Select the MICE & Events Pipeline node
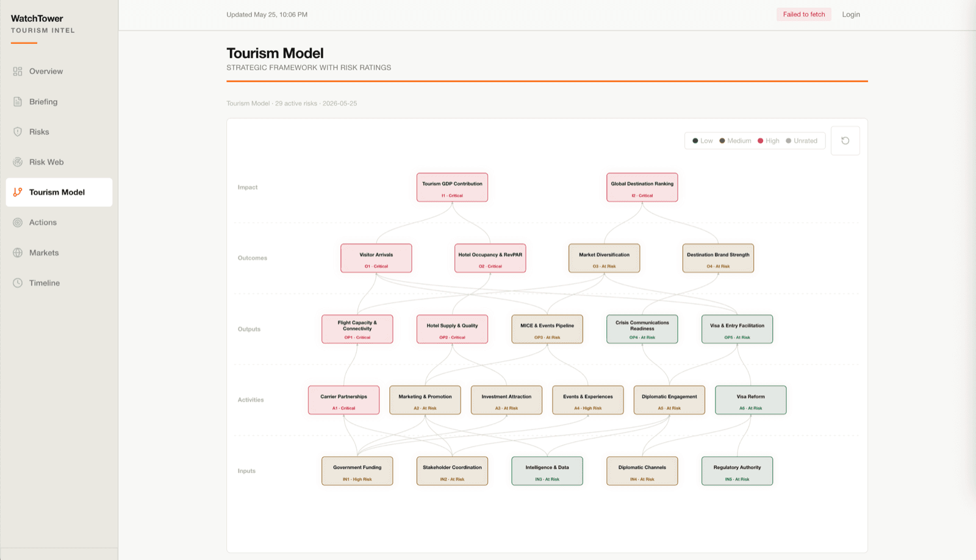Image resolution: width=976 pixels, height=560 pixels. pos(547,329)
